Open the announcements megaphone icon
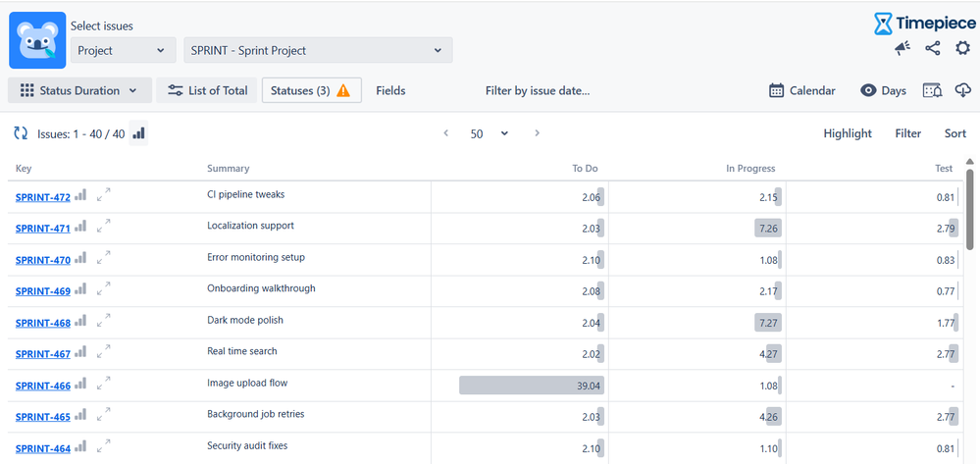 coord(903,48)
